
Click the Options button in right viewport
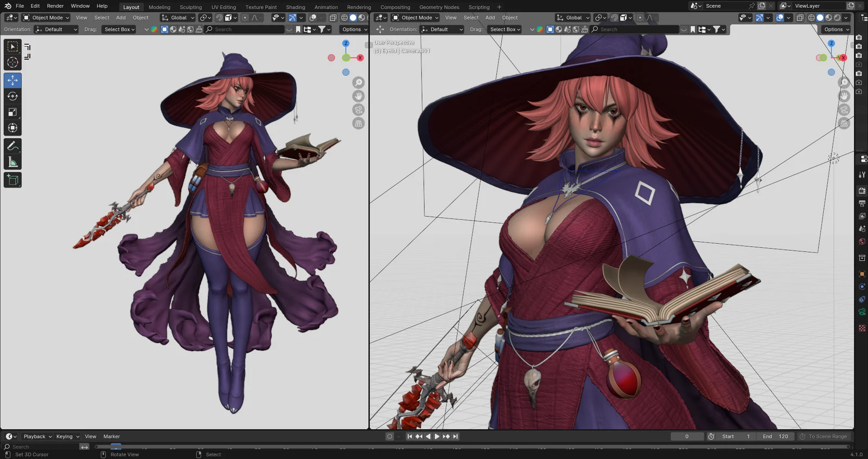835,29
